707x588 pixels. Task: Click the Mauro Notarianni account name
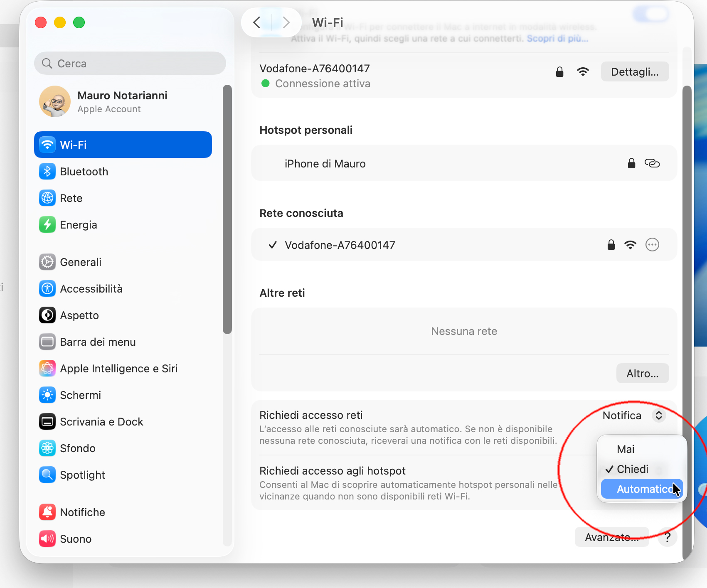point(122,96)
